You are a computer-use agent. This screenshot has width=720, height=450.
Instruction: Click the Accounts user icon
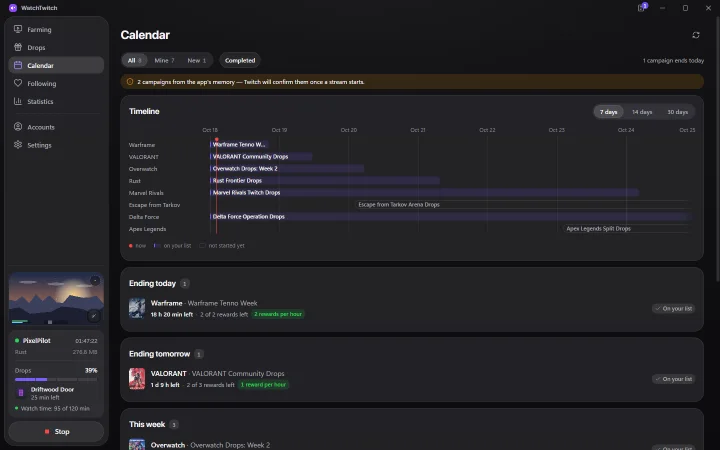pos(18,127)
